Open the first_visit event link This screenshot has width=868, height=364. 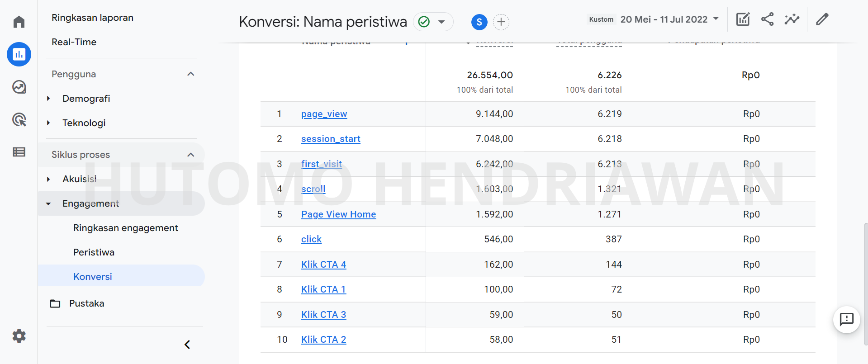(x=322, y=164)
